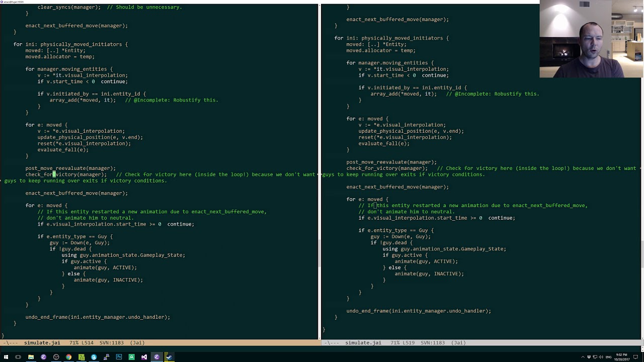This screenshot has width=644, height=362.
Task: Click post_move_reevaluate(manager) in left pane
Action: [70, 168]
